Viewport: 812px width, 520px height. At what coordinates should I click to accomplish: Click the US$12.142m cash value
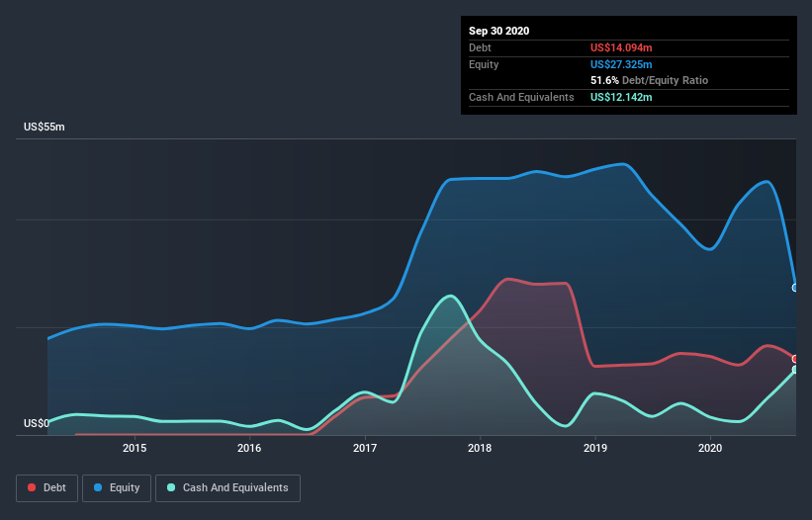[621, 97]
